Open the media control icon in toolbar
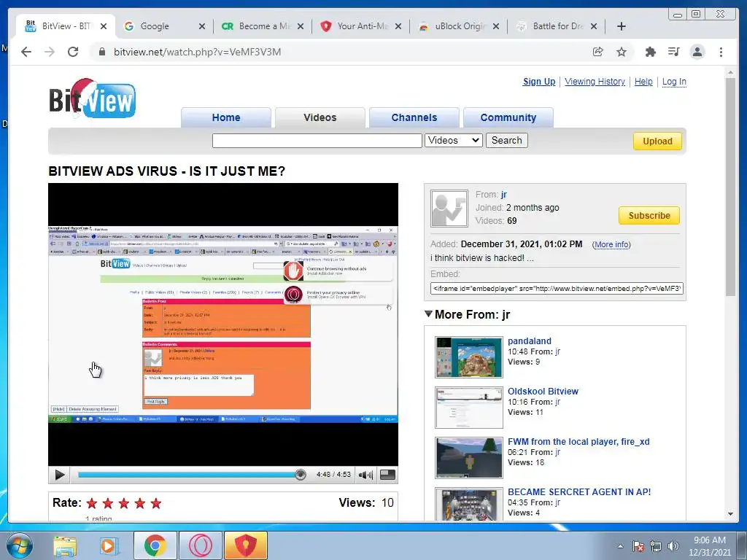Viewport: 747px width, 560px height. tap(673, 52)
